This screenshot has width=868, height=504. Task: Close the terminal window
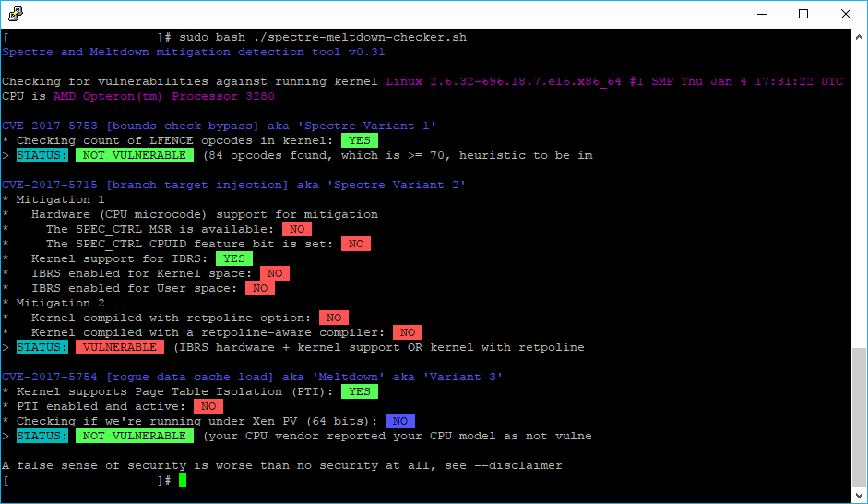[x=845, y=14]
